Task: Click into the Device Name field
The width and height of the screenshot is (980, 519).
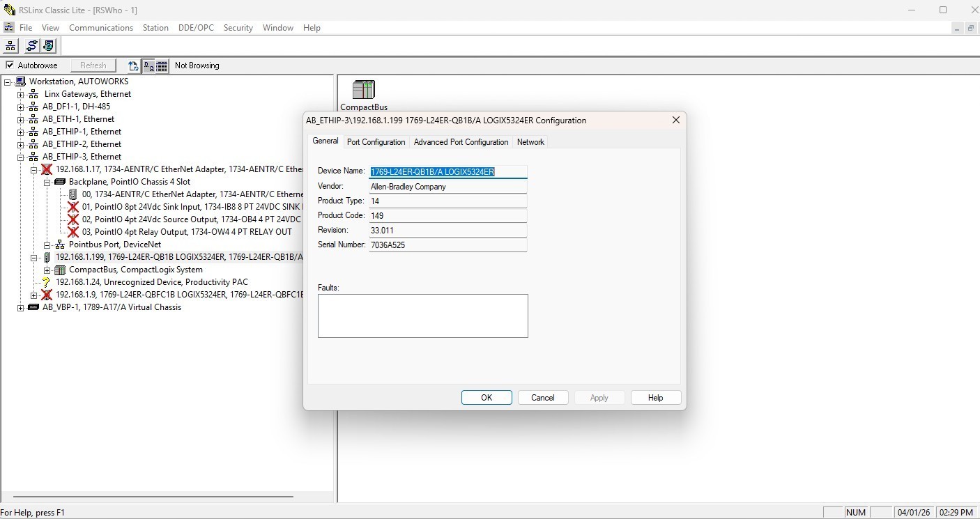Action: click(448, 171)
